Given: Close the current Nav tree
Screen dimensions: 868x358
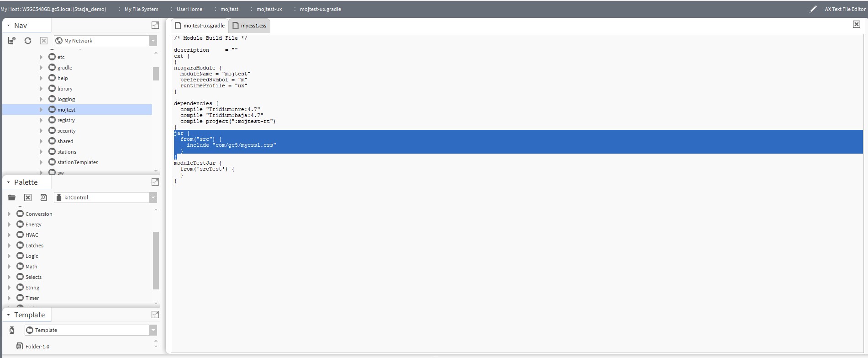Looking at the screenshot, I should click(44, 41).
